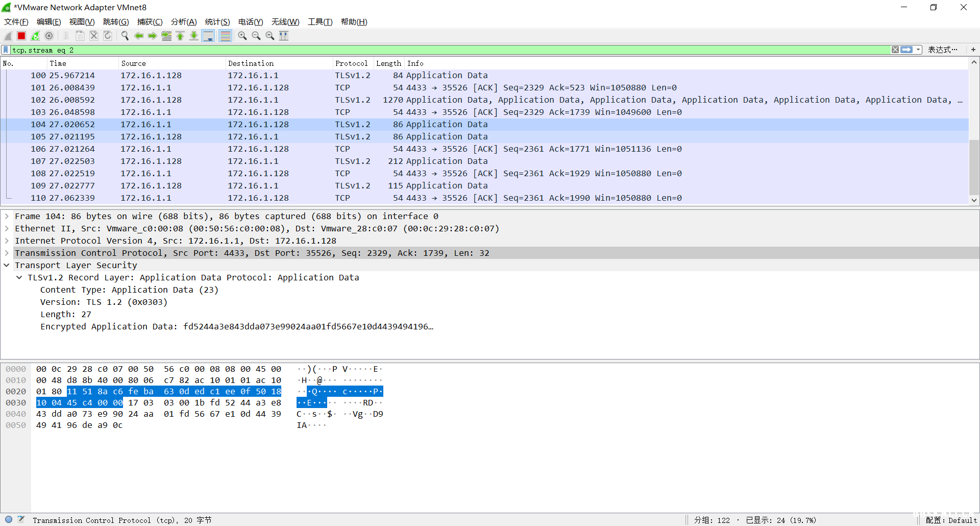This screenshot has width=980, height=526.
Task: Zoom in on the packet text
Action: [242, 36]
